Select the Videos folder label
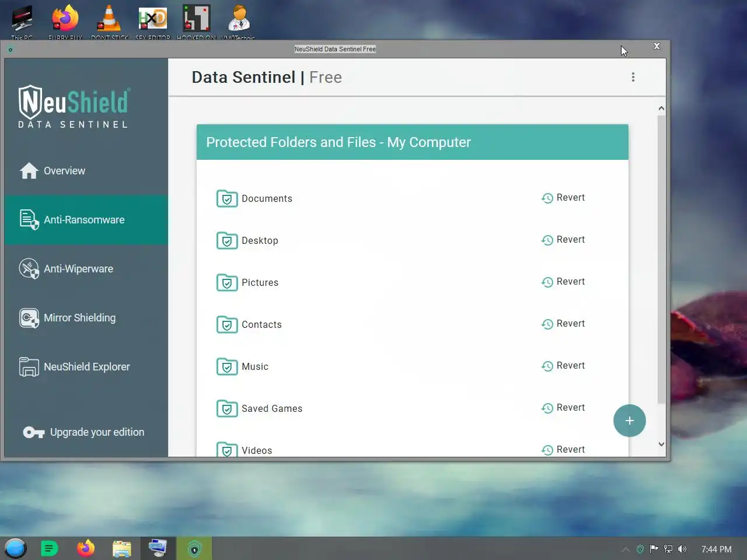The width and height of the screenshot is (747, 560). (257, 450)
